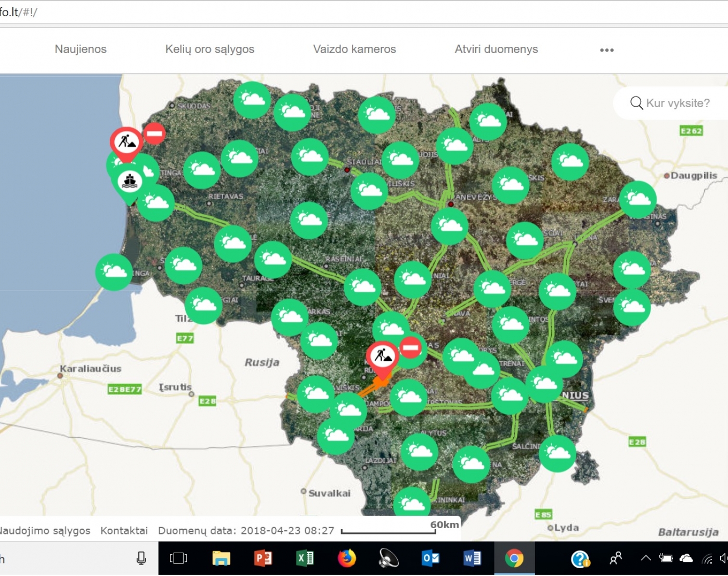Expand the hidden tray icons chevron

pos(646,558)
